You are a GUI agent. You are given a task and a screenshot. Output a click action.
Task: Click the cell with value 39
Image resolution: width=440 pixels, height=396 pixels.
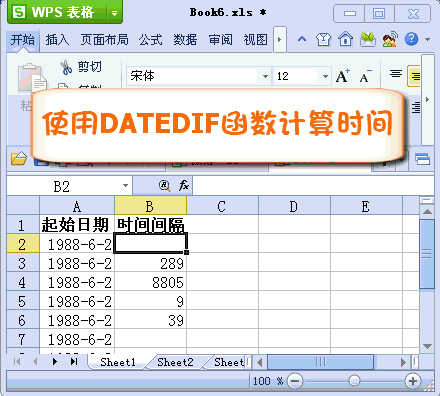point(150,320)
